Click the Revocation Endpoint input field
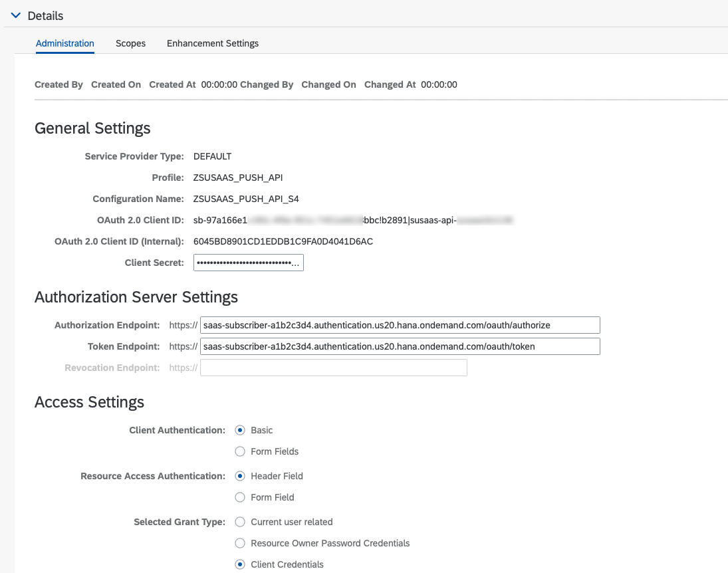This screenshot has width=728, height=573. 333,368
